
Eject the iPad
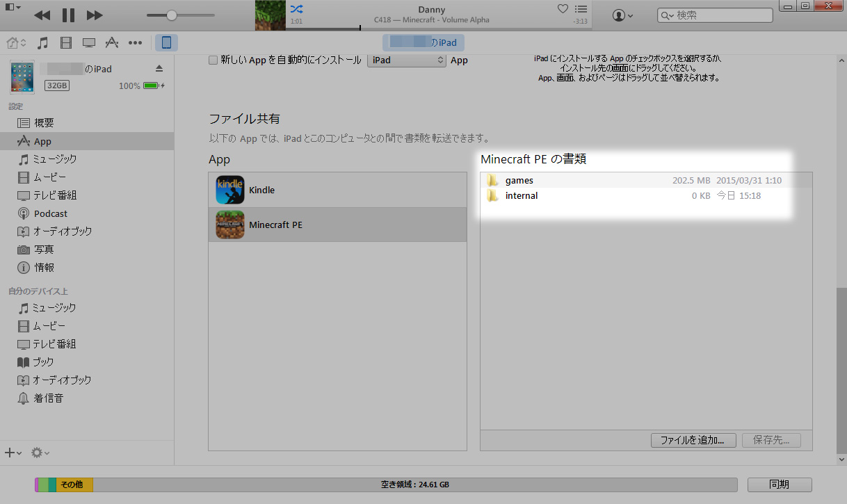tap(159, 68)
